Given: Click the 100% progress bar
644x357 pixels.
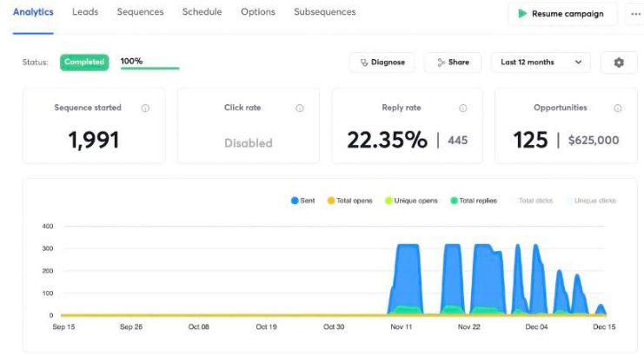Looking at the screenshot, I should pos(149,68).
